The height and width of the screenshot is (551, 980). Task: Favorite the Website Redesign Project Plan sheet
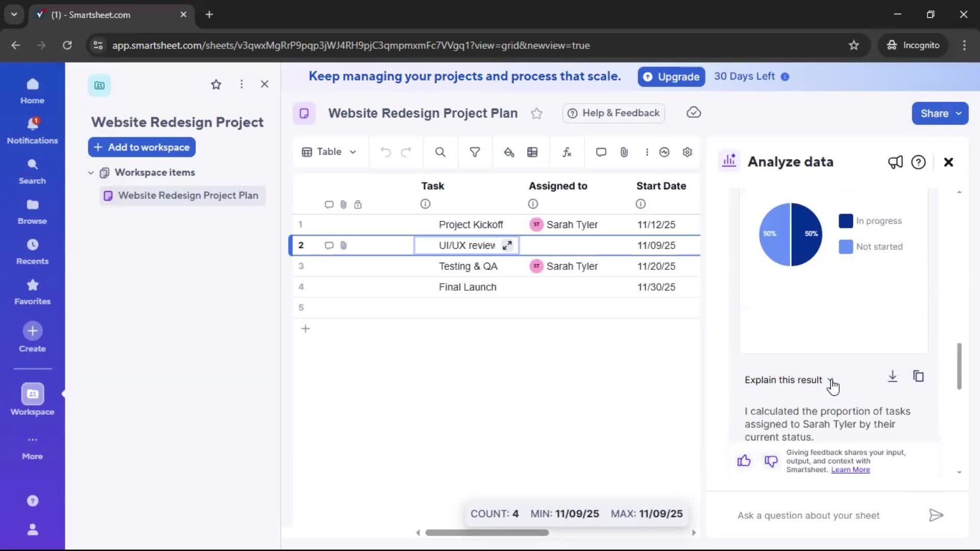(x=537, y=113)
